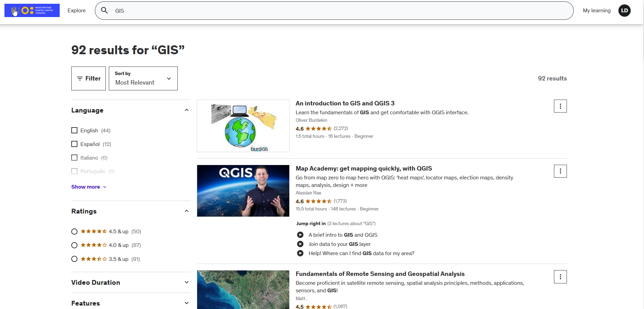644x309 pixels.
Task: Check the Português language filter
Action: [x=74, y=171]
